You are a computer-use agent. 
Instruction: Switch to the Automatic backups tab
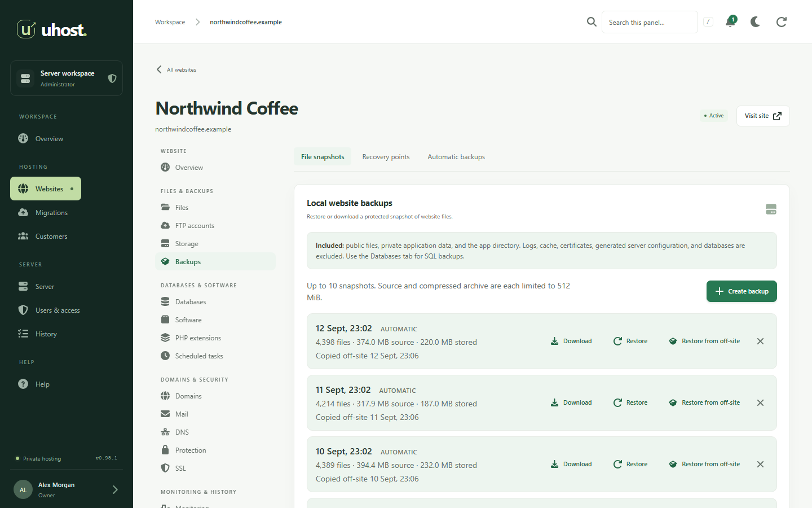(x=456, y=157)
